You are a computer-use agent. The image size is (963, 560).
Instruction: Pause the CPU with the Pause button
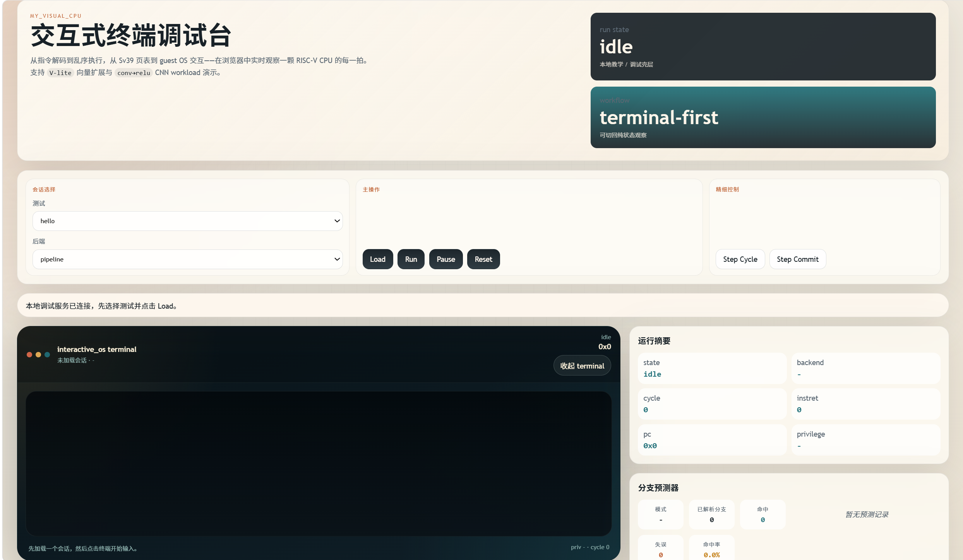[x=446, y=259]
